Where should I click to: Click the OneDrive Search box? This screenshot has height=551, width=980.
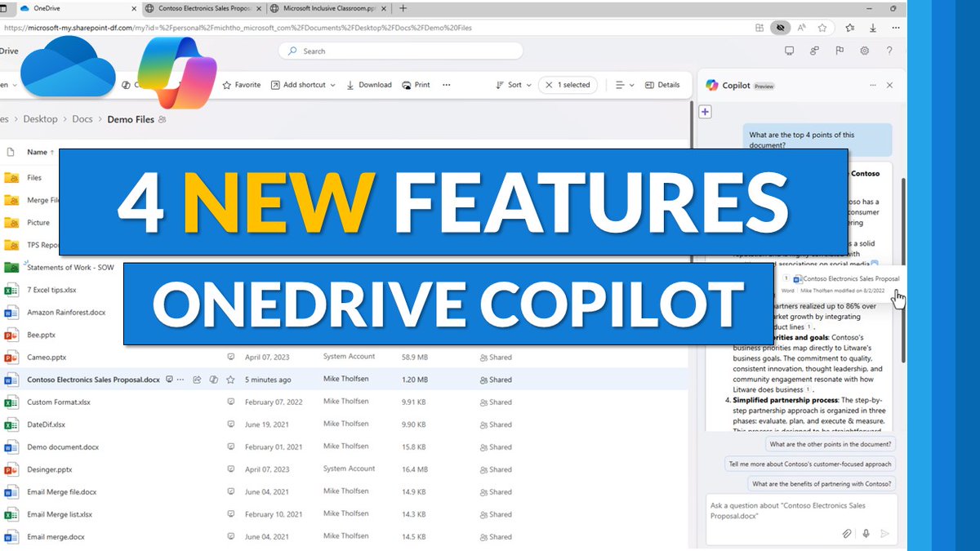[x=400, y=51]
